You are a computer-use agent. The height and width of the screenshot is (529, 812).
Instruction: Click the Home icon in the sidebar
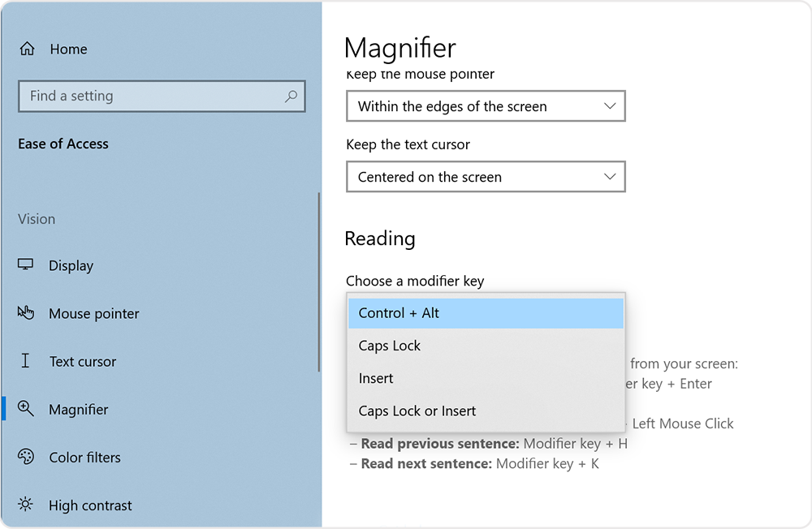(28, 49)
